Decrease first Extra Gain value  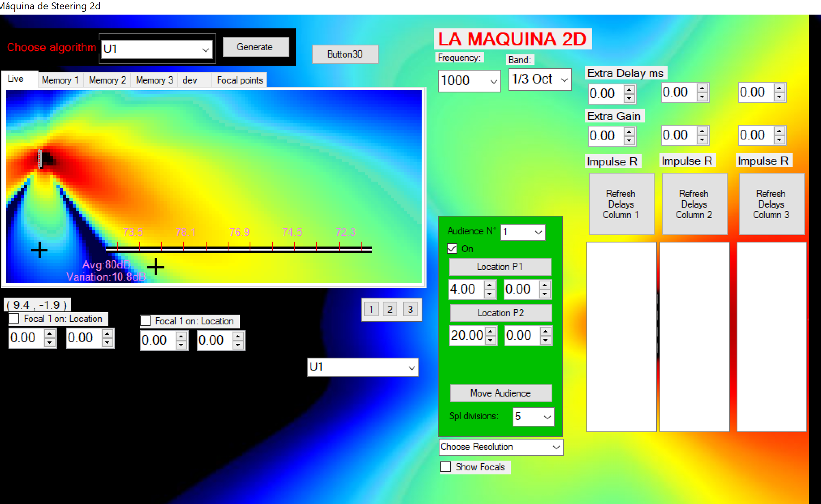(x=629, y=140)
